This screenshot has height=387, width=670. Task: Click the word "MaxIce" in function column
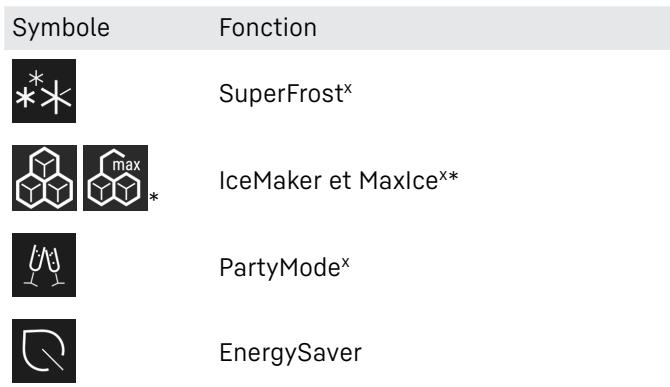(399, 180)
